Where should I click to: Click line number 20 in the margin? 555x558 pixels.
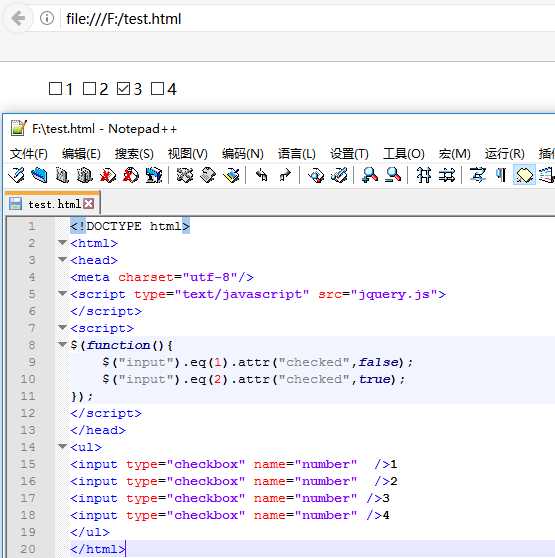[x=28, y=549]
